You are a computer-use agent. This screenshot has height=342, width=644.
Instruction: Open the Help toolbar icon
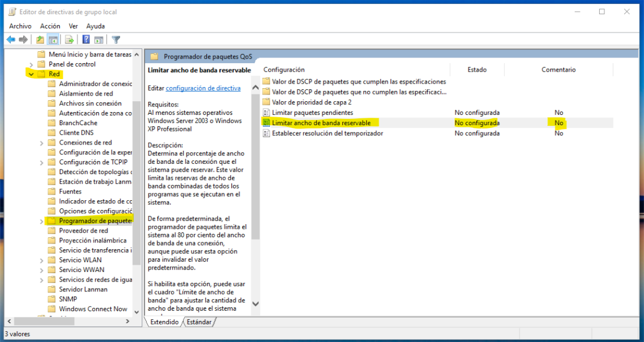tap(86, 39)
